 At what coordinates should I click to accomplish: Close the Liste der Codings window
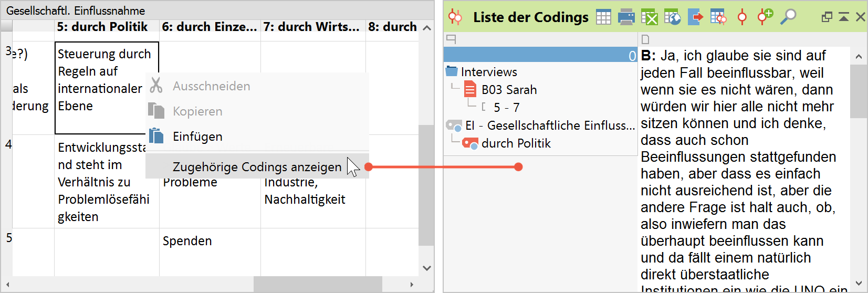click(x=860, y=17)
